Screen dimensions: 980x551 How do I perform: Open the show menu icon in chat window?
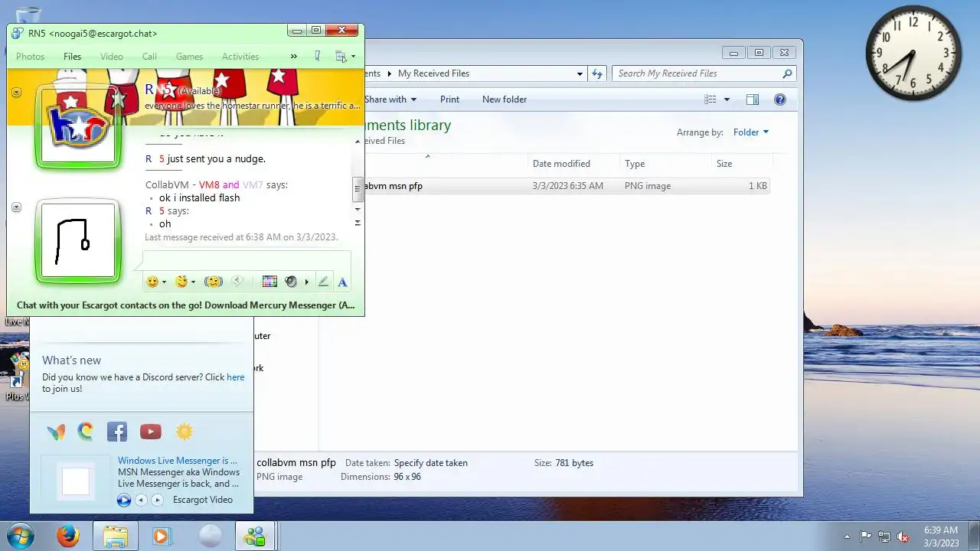pyautogui.click(x=341, y=56)
